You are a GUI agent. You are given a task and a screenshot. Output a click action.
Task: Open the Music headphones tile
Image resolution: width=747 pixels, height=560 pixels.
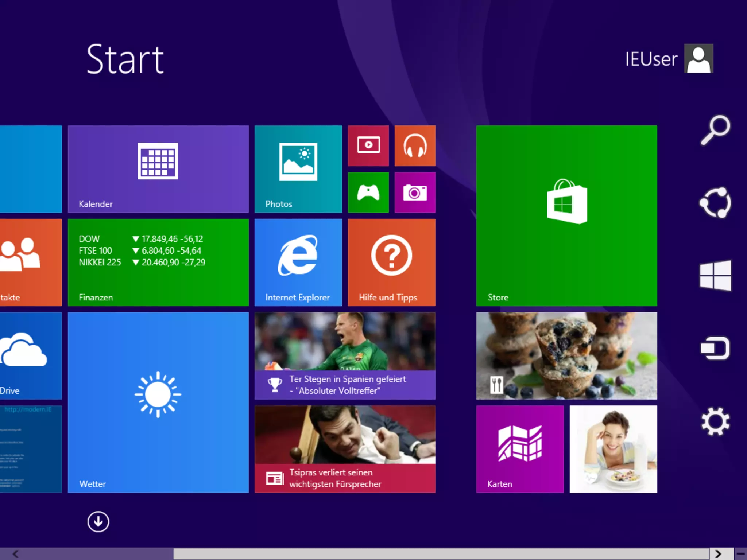click(x=415, y=145)
